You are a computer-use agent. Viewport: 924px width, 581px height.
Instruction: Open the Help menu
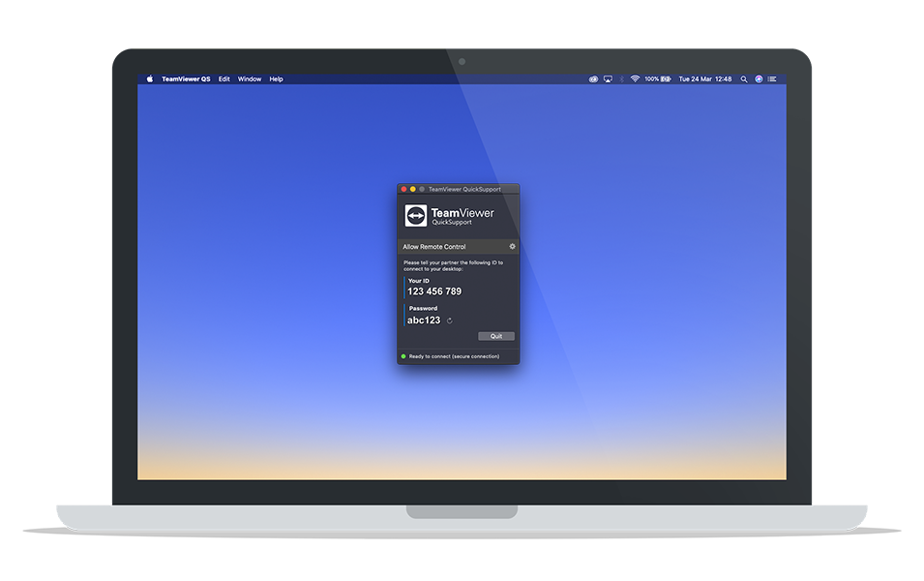point(276,79)
